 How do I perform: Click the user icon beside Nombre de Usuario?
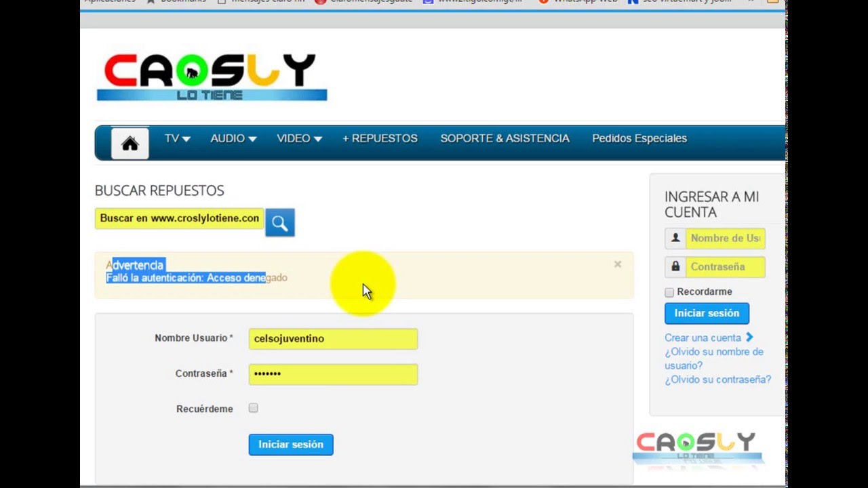point(675,238)
